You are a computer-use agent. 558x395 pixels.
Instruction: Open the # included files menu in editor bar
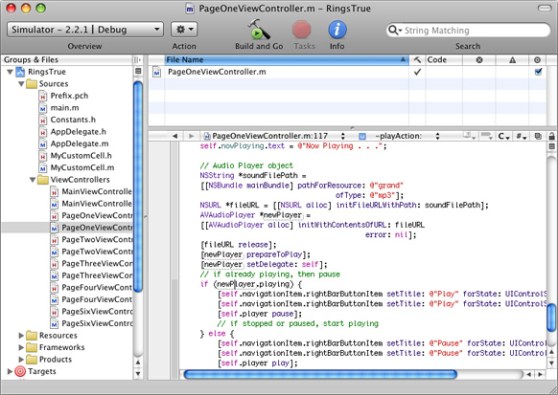pyautogui.click(x=521, y=136)
